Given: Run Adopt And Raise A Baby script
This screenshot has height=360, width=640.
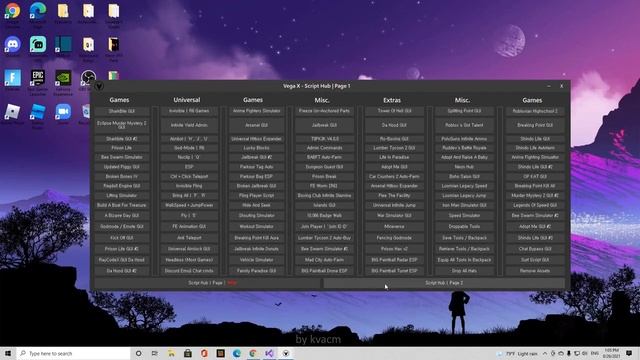Looking at the screenshot, I should coord(464,158).
